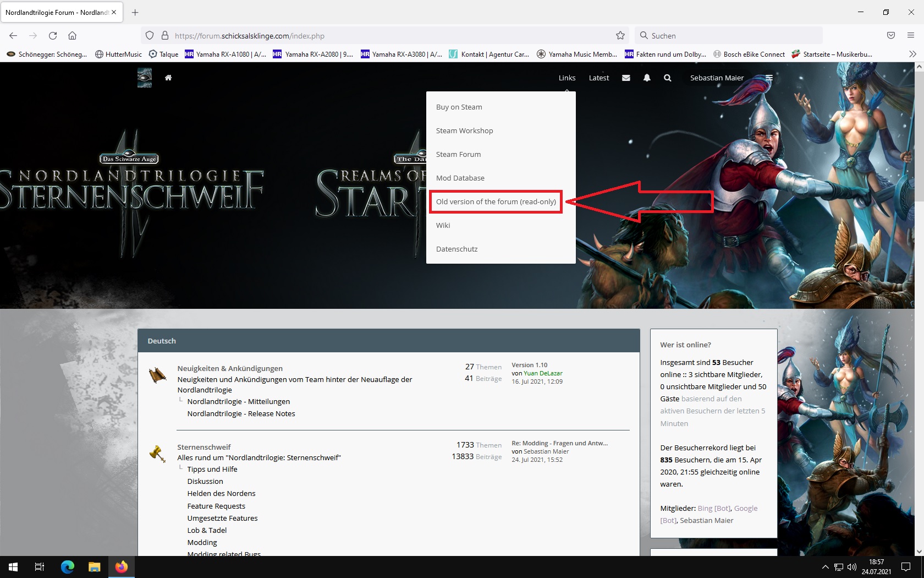Select Datenschutz menu entry
The width and height of the screenshot is (924, 578).
[x=501, y=249]
